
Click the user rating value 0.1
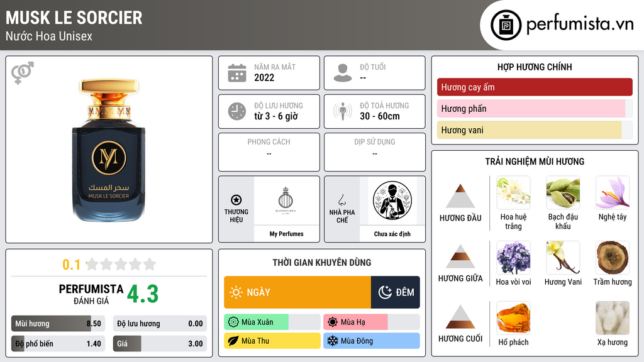pos(72,265)
